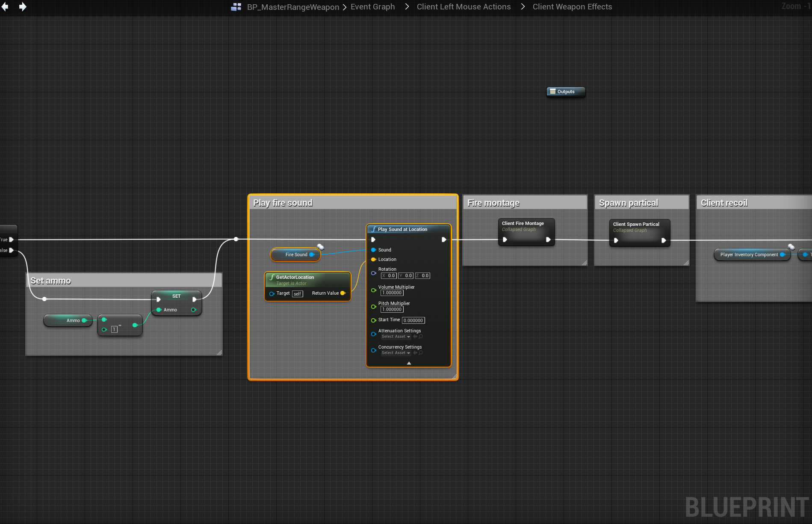Click the Start Time value field
The height and width of the screenshot is (524, 812).
click(413, 320)
